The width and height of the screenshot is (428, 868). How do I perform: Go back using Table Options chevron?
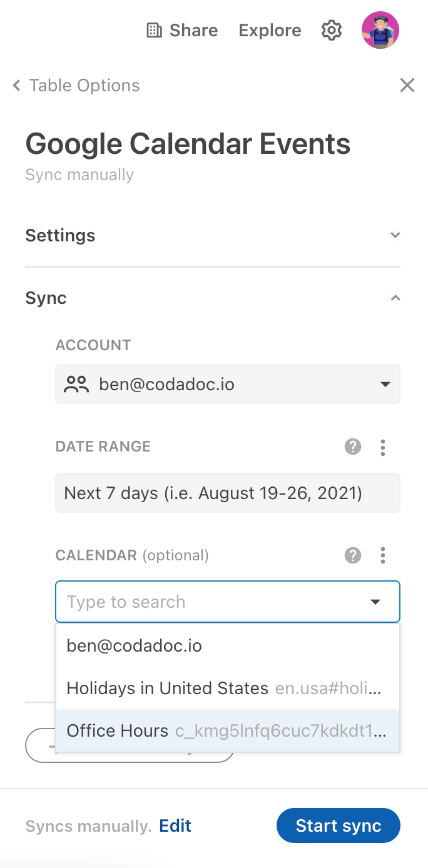tap(16, 85)
